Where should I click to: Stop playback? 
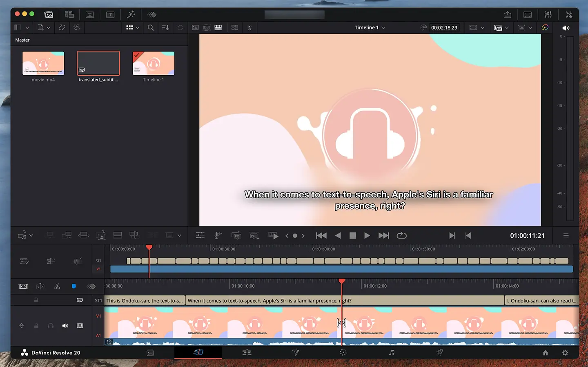[353, 235]
